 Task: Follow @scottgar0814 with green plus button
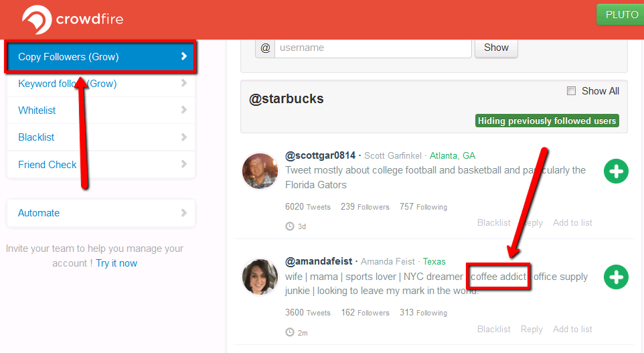point(616,171)
